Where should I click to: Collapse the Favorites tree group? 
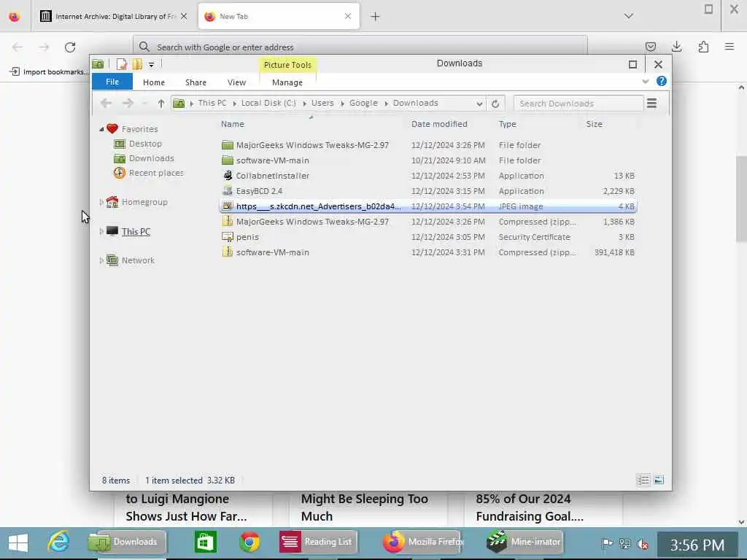coord(101,129)
